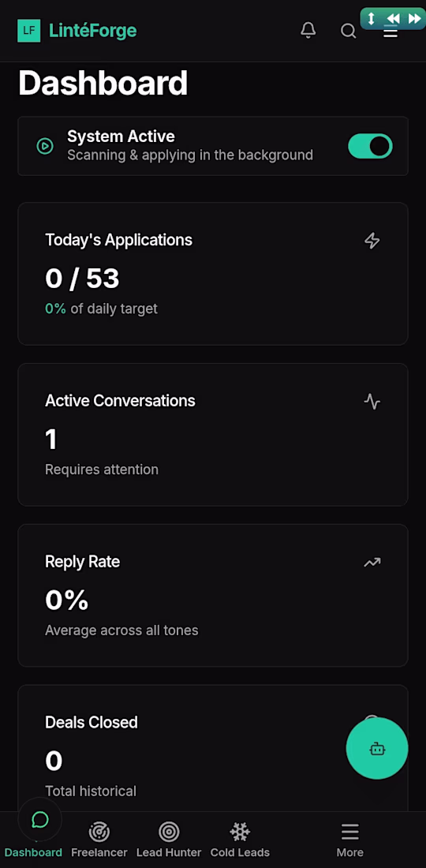The image size is (426, 868).
Task: Click the rewind double-arrow overlay control
Action: 393,18
